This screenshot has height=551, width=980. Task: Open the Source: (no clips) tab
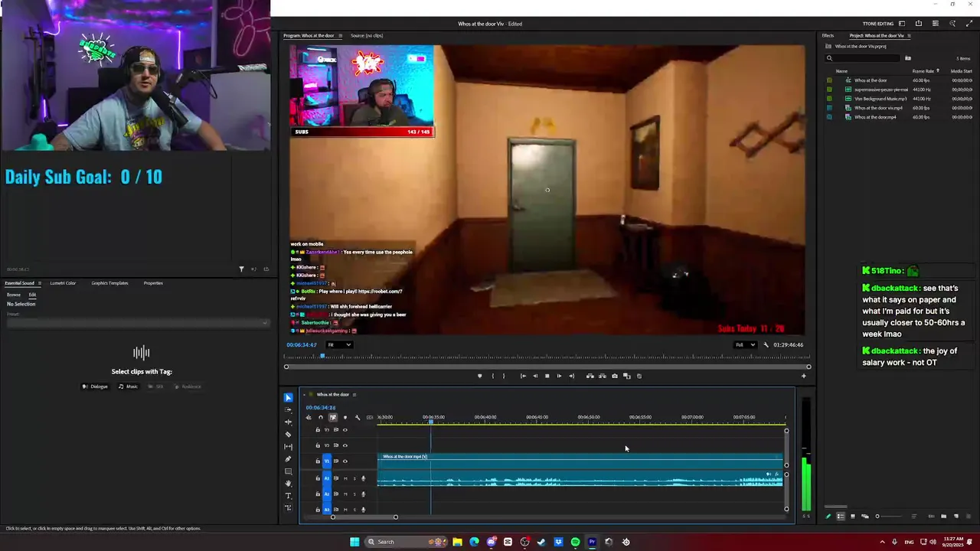pyautogui.click(x=367, y=36)
